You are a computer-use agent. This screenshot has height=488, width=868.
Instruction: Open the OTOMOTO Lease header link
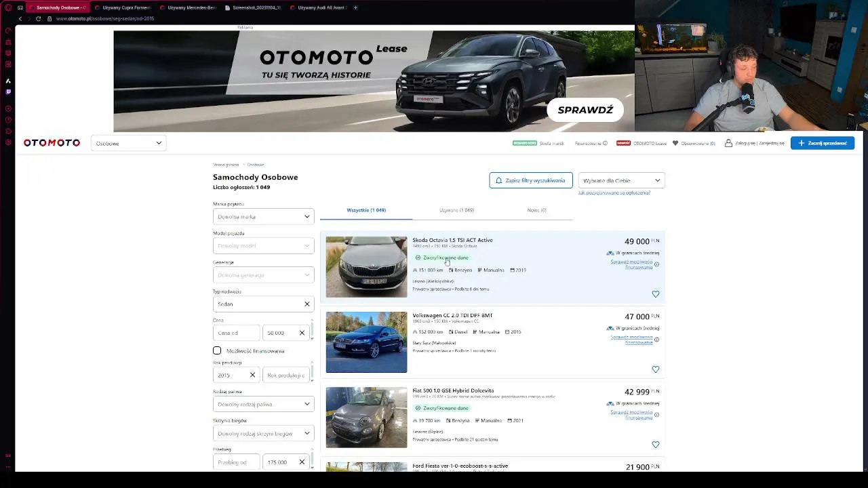[650, 143]
